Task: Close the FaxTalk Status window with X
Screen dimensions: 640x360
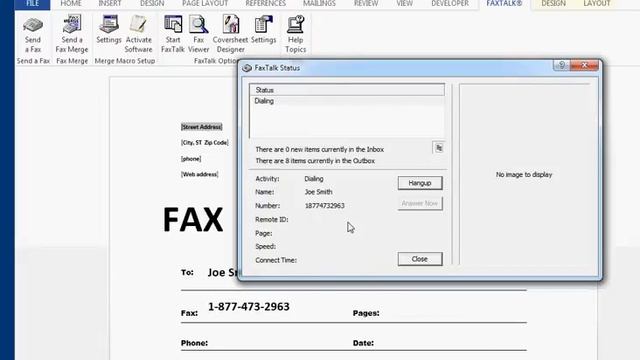Action: click(x=584, y=65)
